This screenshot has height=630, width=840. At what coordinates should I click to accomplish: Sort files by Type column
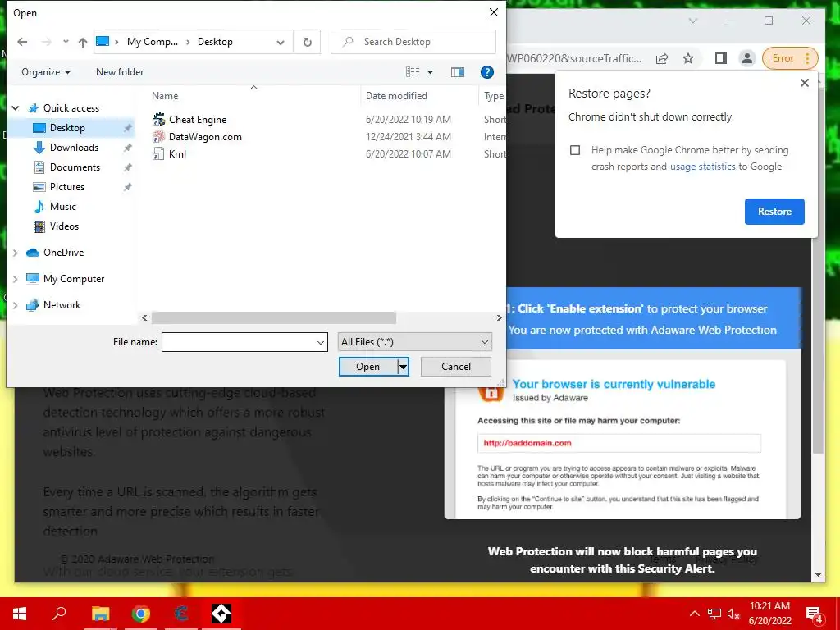[493, 96]
